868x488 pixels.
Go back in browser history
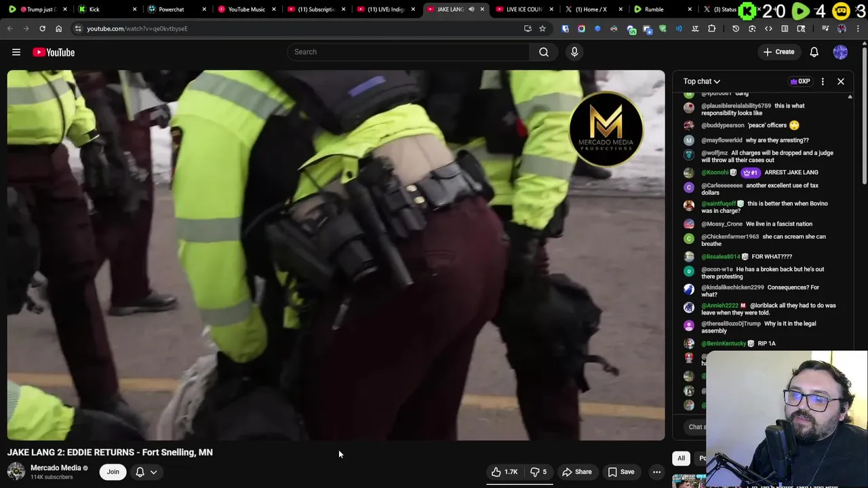click(9, 28)
